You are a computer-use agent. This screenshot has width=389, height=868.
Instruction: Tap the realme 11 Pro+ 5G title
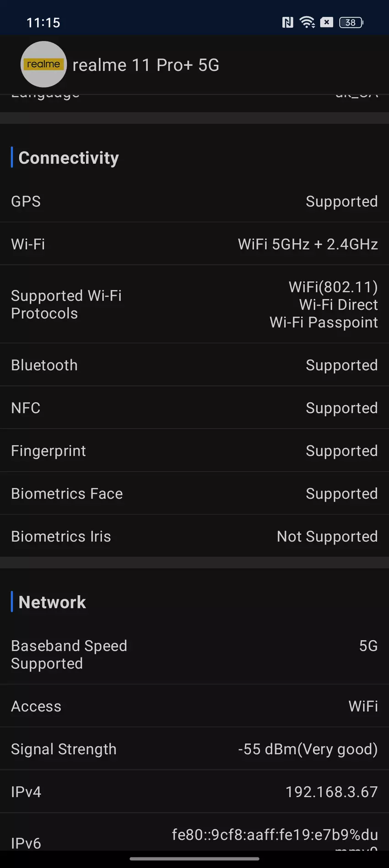(146, 65)
